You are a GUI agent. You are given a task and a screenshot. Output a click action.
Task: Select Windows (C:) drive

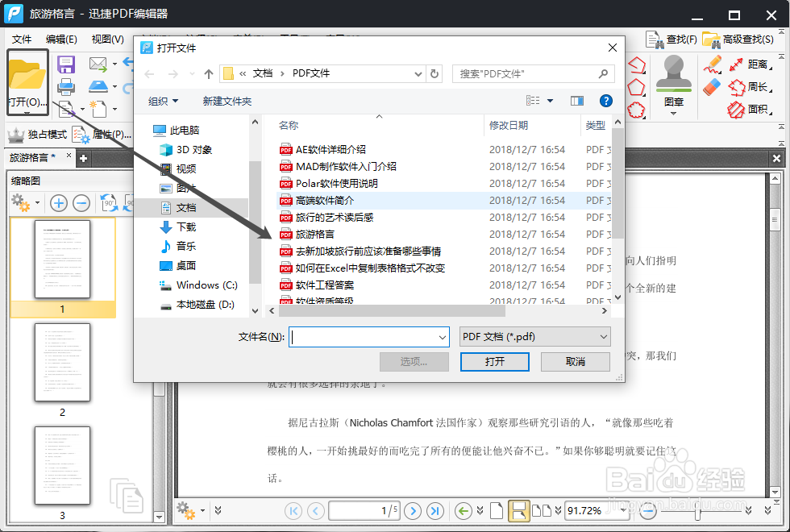pos(198,285)
